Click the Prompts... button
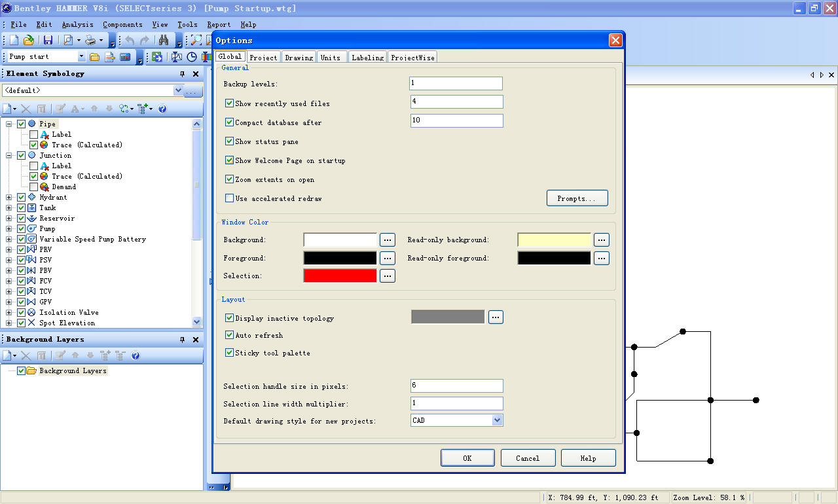The image size is (838, 504). 577,198
